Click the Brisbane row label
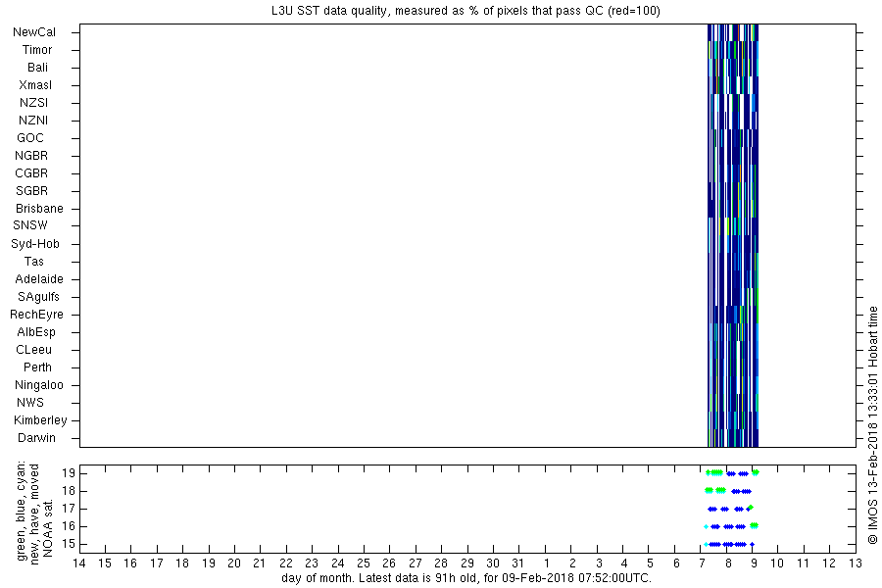 (39, 209)
